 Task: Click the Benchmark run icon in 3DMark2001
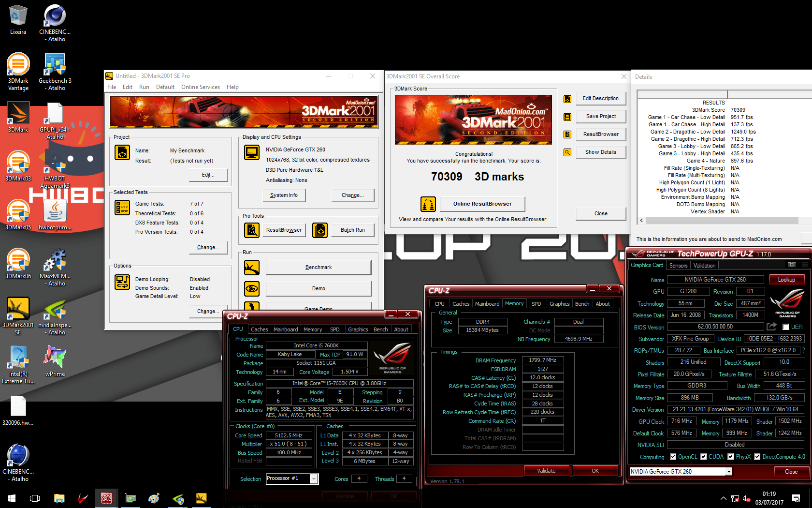point(252,268)
